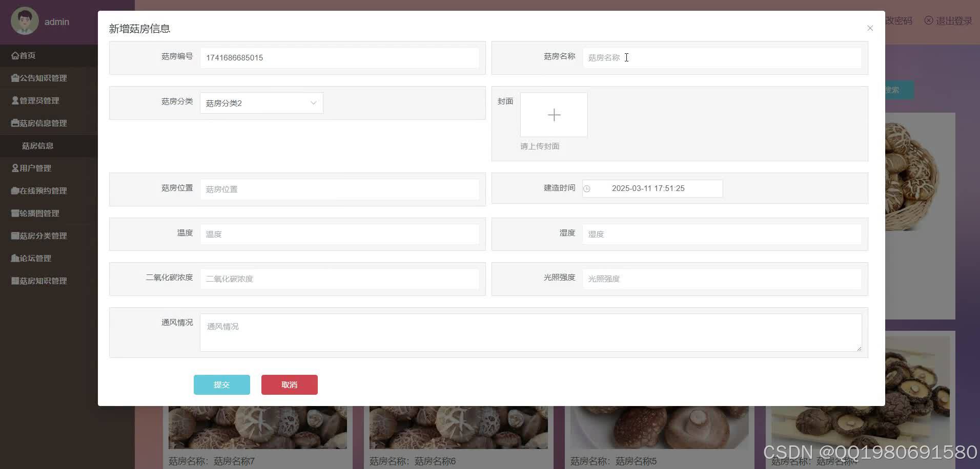Image resolution: width=980 pixels, height=469 pixels.
Task: Open the 在线预约管理 menu item
Action: (x=15, y=190)
